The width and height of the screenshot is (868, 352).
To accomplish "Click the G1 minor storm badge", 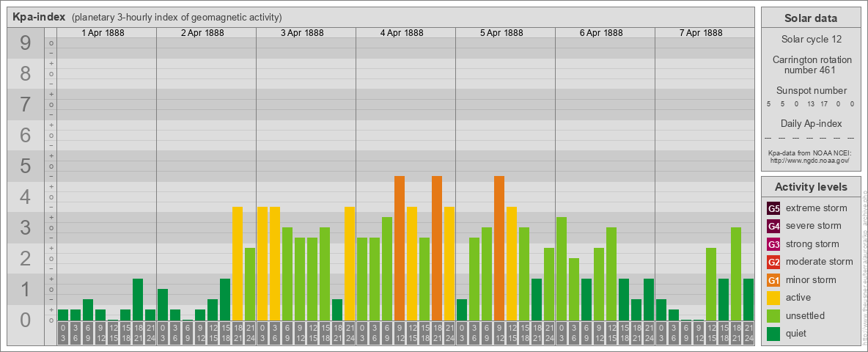I will coord(773,279).
